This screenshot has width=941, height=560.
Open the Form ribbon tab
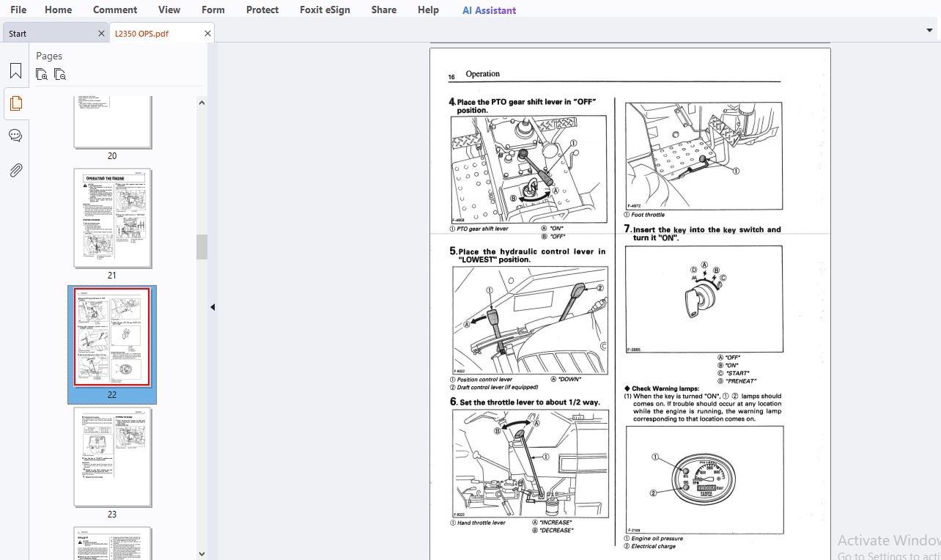tap(213, 10)
